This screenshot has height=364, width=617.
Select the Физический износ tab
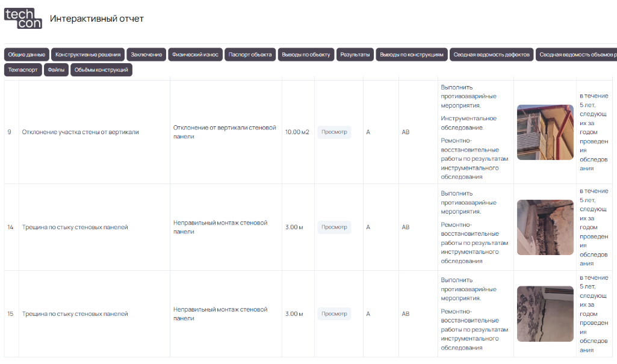pyautogui.click(x=195, y=55)
